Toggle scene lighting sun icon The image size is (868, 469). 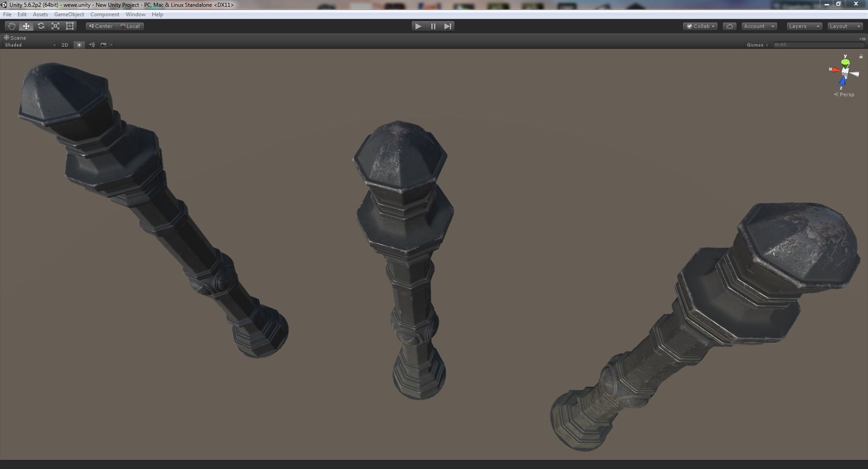(x=79, y=45)
